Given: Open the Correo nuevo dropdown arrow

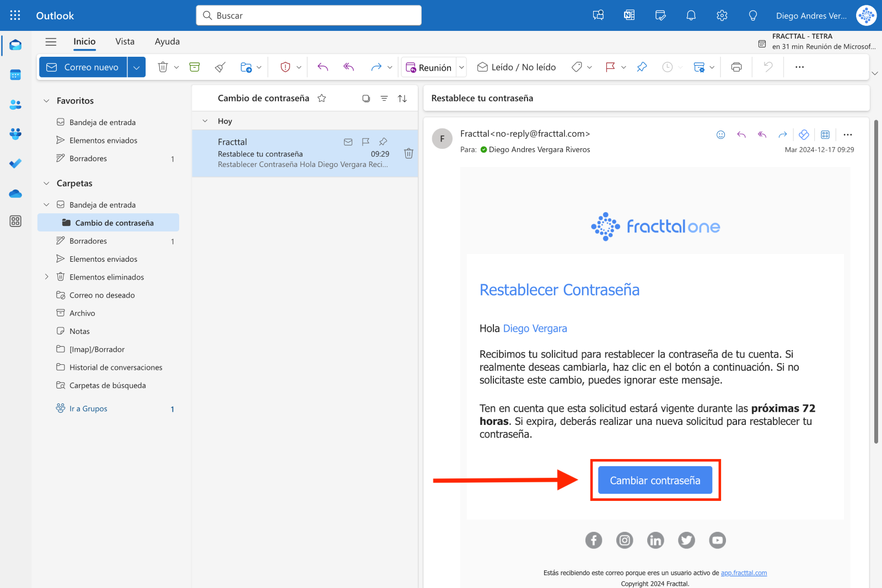Looking at the screenshot, I should pos(136,67).
